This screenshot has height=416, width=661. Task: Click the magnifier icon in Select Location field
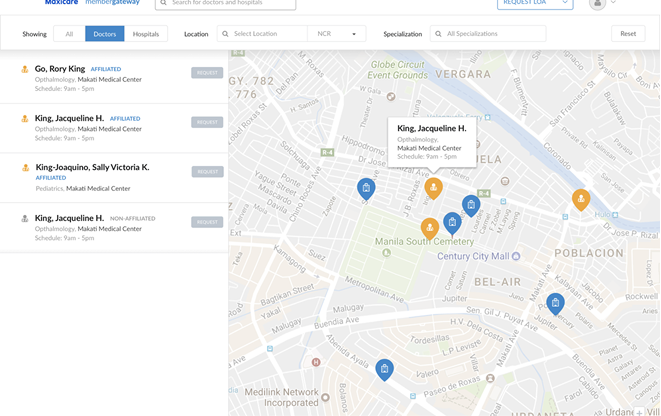point(225,34)
